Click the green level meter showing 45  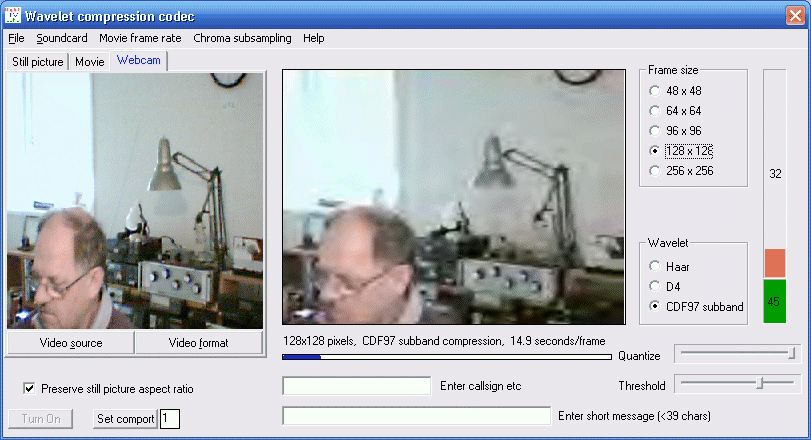coord(775,301)
